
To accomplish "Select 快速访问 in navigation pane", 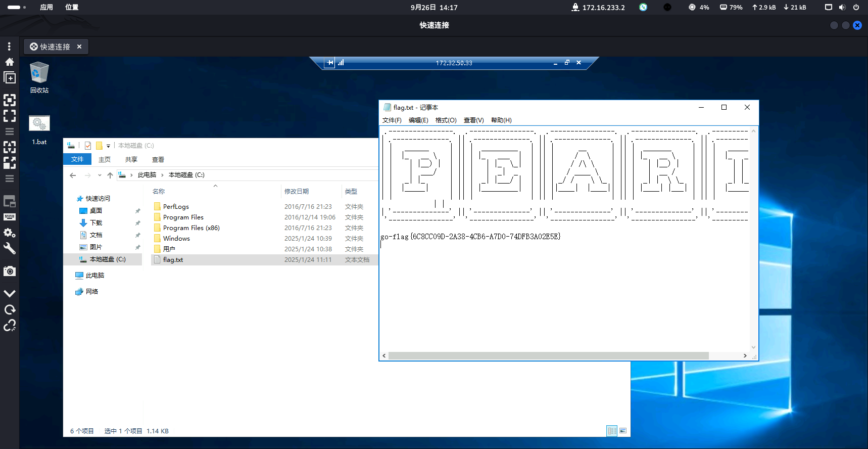I will pyautogui.click(x=98, y=199).
